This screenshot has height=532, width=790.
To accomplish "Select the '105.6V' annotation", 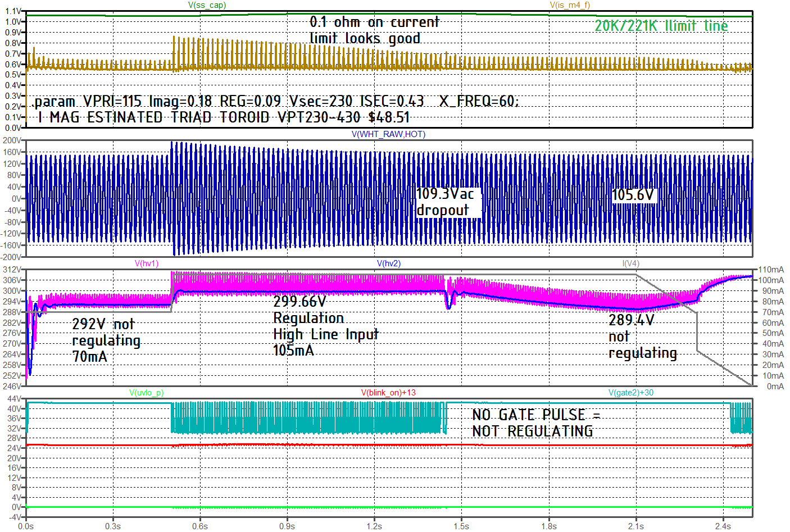I will [x=633, y=195].
